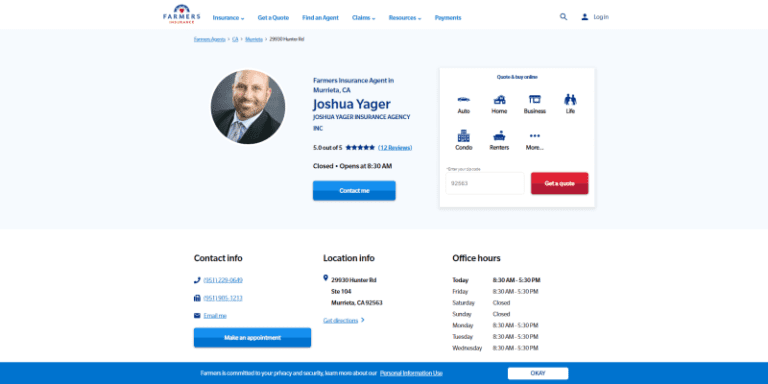Call phone number (951) 229-0649 link

click(223, 280)
